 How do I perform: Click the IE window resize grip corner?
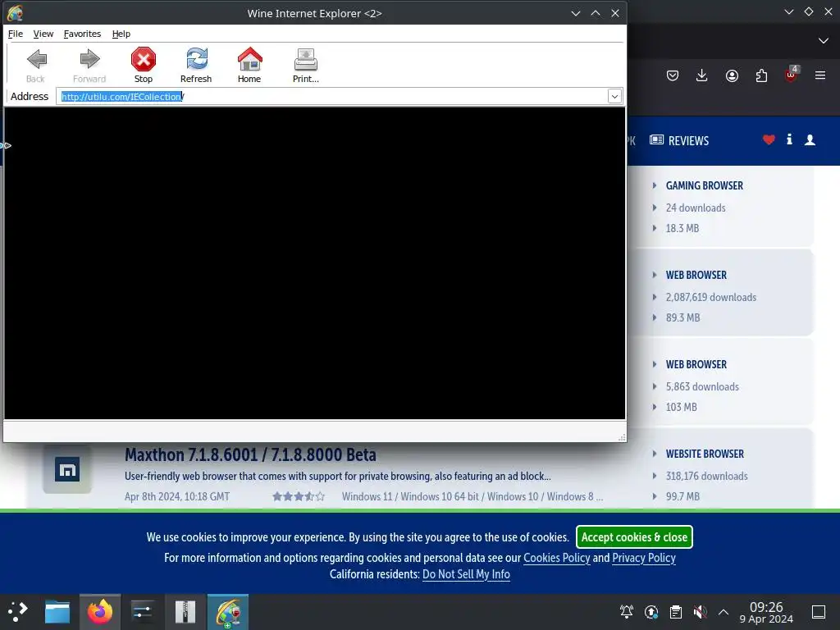622,437
